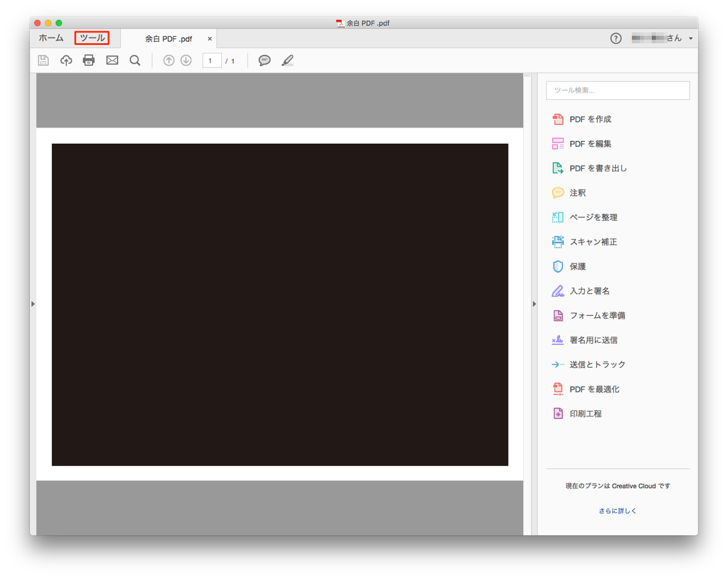Screen dimensions: 728x578
Task: Collapse the right tools pane arrow
Action: [534, 304]
